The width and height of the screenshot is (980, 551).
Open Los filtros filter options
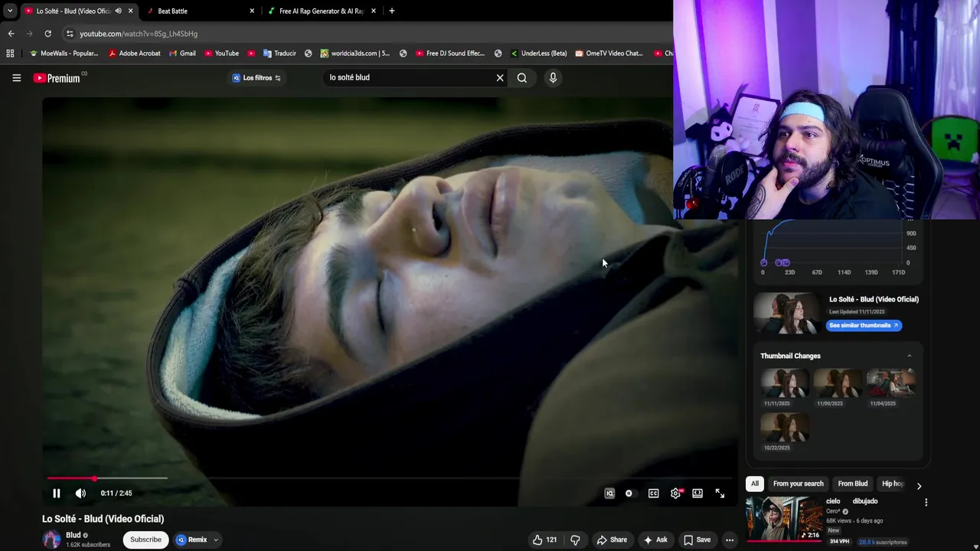pos(257,77)
